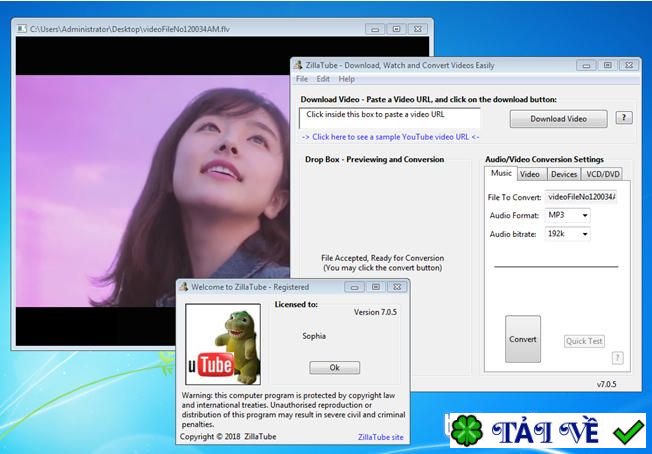Click the Welcome dialog title bar icon

click(x=183, y=287)
